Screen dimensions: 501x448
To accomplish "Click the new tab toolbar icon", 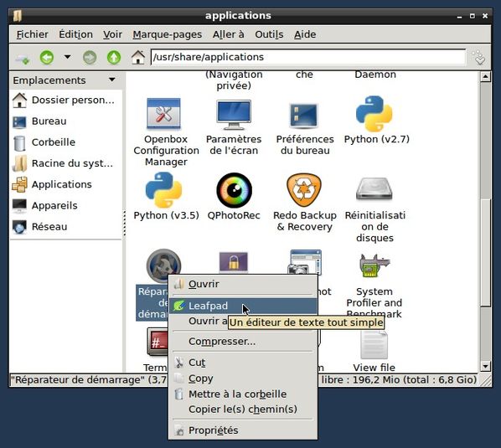I will (23, 58).
